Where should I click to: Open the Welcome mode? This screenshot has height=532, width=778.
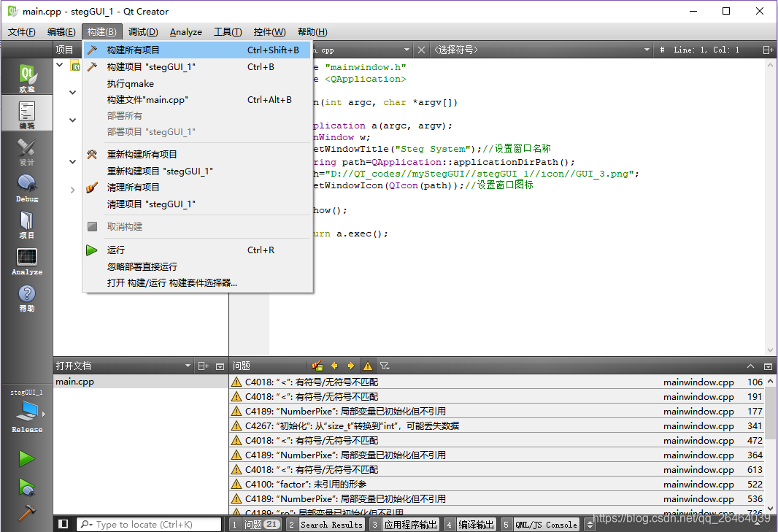27,77
